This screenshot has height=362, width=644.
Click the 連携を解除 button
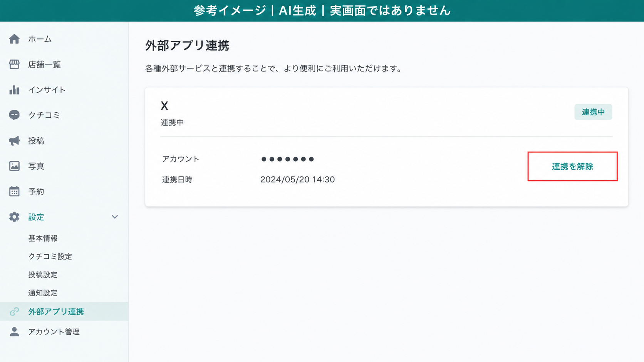coord(572,166)
